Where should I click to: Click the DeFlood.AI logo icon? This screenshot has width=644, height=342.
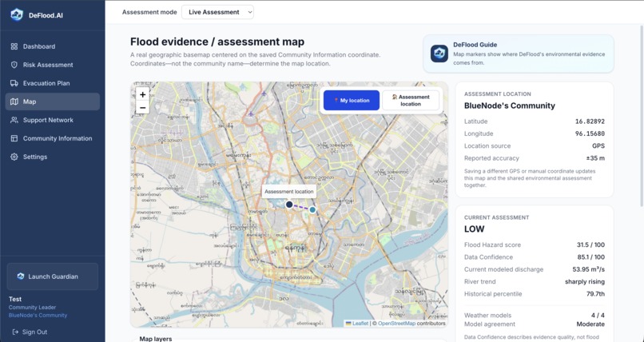pyautogui.click(x=17, y=14)
